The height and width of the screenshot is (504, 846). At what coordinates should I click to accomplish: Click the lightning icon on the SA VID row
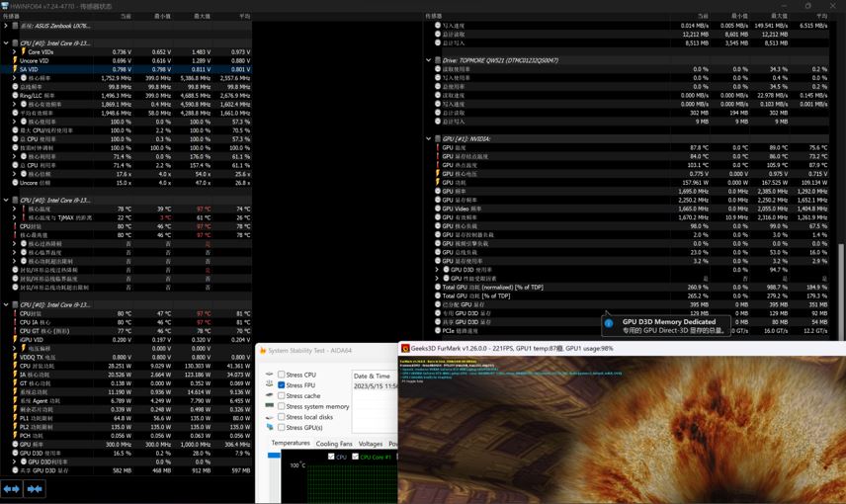pos(15,69)
